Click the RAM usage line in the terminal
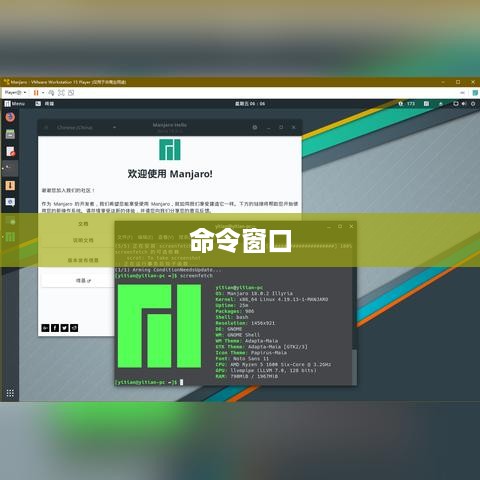The image size is (480, 480). (247, 376)
